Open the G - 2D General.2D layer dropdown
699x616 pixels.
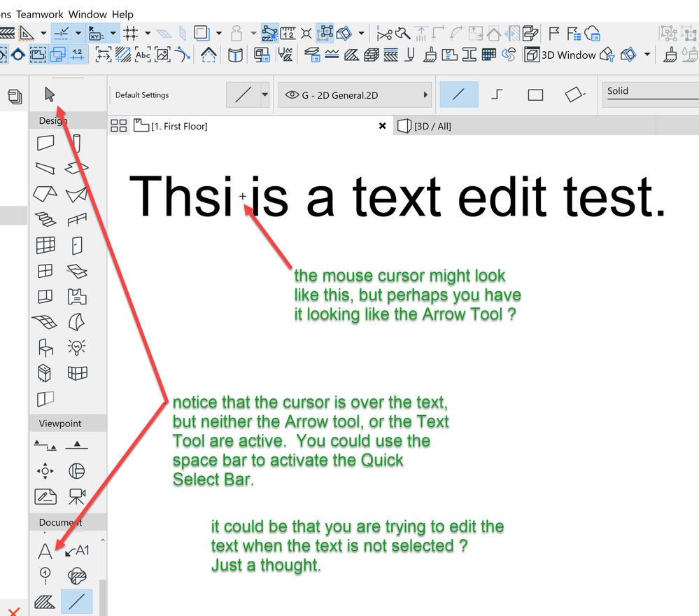(x=355, y=94)
